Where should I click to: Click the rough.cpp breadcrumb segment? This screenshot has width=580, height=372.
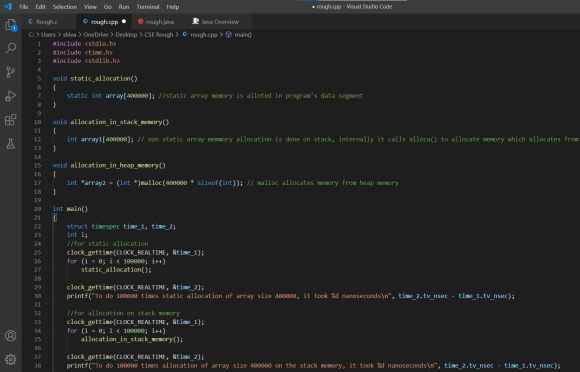(204, 34)
